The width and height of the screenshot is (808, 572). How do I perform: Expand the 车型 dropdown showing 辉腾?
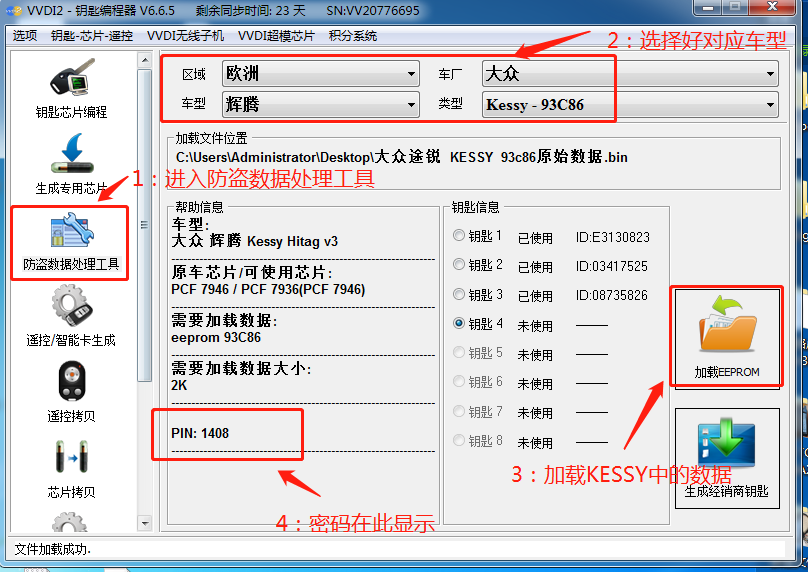[x=320, y=104]
